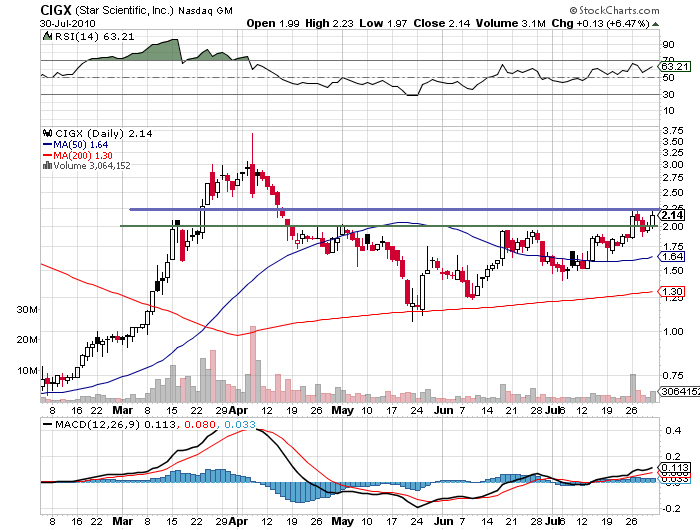Click the Nasdaq GM exchange label
The height and width of the screenshot is (530, 700).
(205, 11)
